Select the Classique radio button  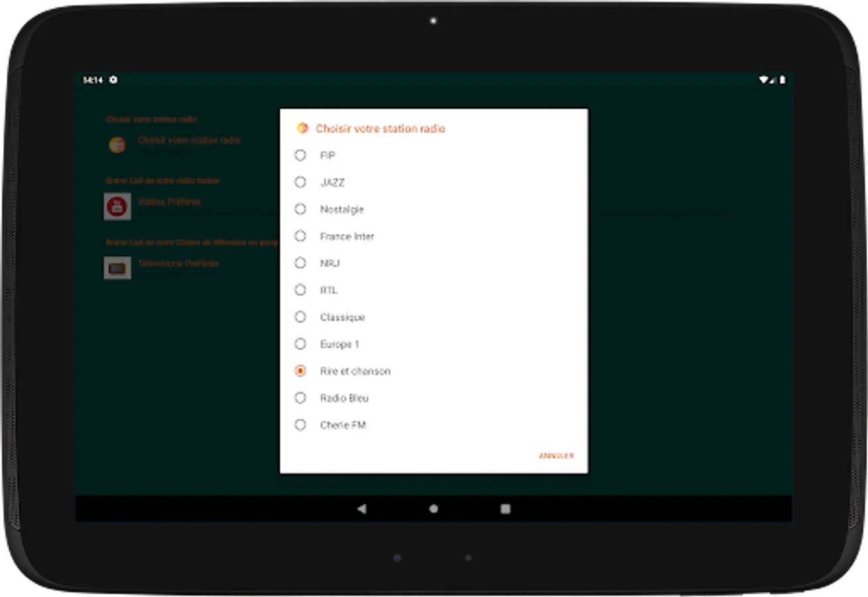tap(300, 317)
